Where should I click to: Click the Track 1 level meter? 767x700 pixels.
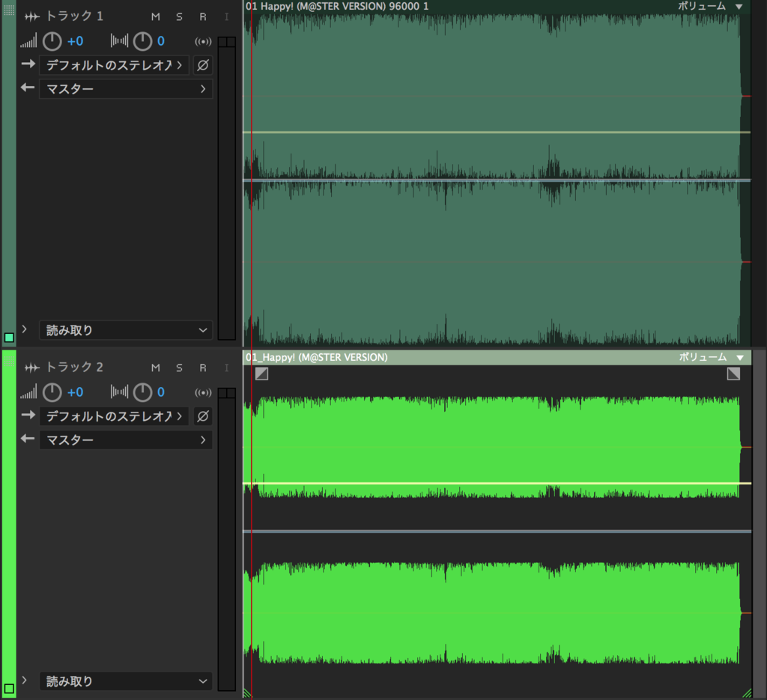point(227,188)
